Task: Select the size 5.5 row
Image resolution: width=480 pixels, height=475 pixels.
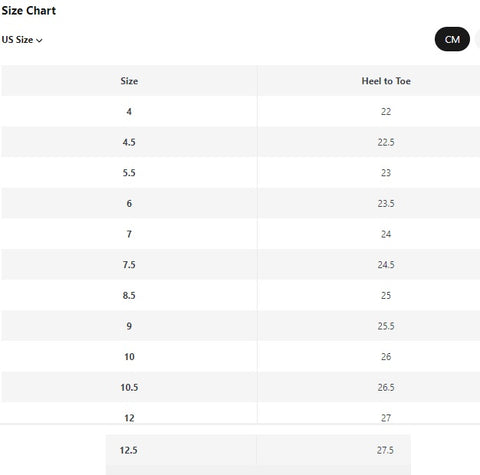Action: click(241, 173)
